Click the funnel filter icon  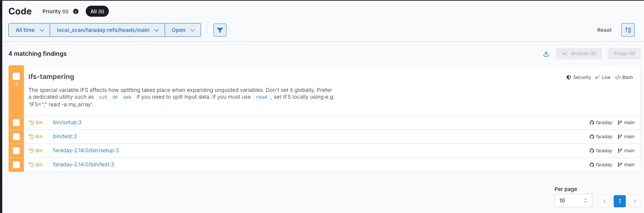tap(220, 30)
